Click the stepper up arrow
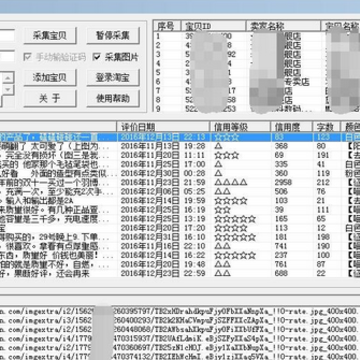This screenshot has width=360, height=360. [x=8, y=78]
